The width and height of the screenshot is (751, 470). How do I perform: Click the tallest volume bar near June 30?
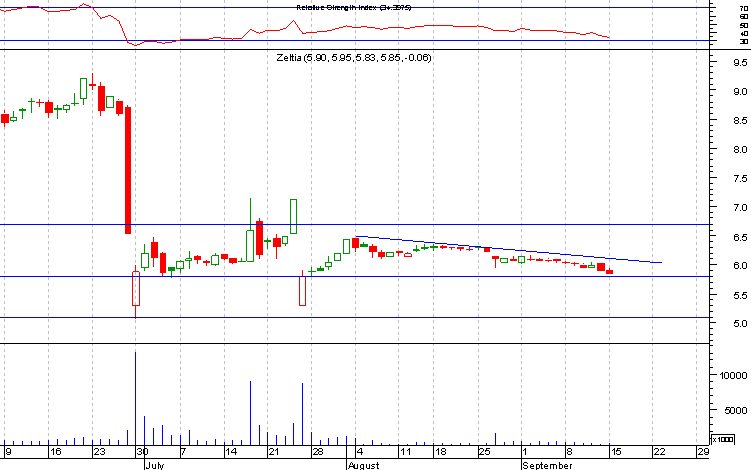[x=135, y=399]
